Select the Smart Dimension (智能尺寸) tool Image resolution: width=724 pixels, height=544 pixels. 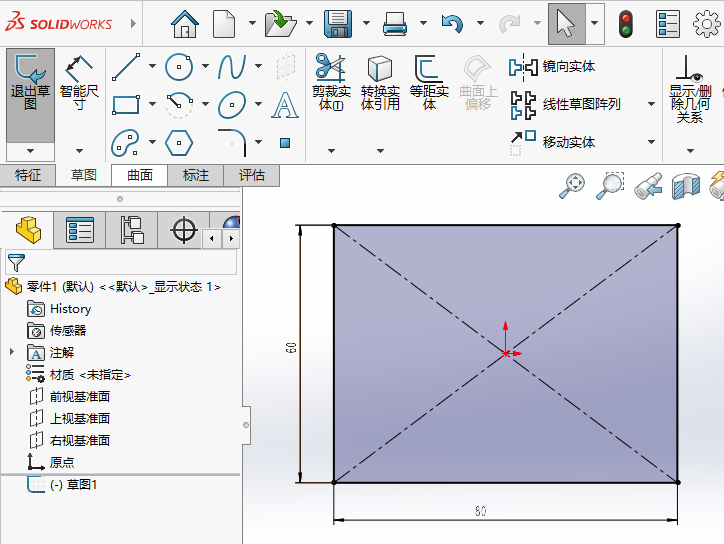point(79,85)
